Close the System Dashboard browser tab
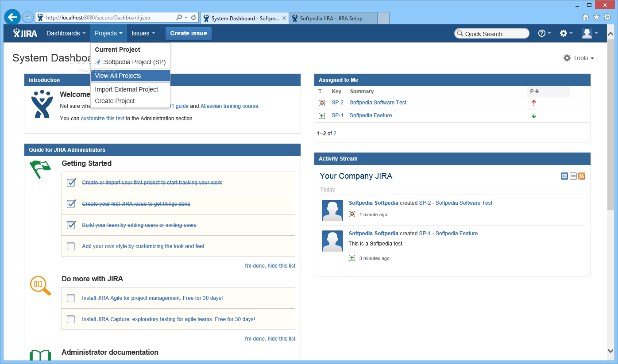 tap(284, 19)
